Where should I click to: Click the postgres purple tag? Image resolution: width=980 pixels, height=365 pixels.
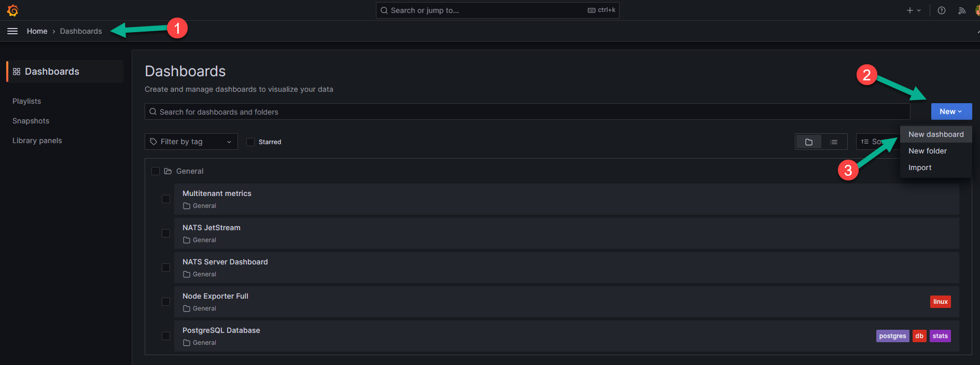click(892, 336)
